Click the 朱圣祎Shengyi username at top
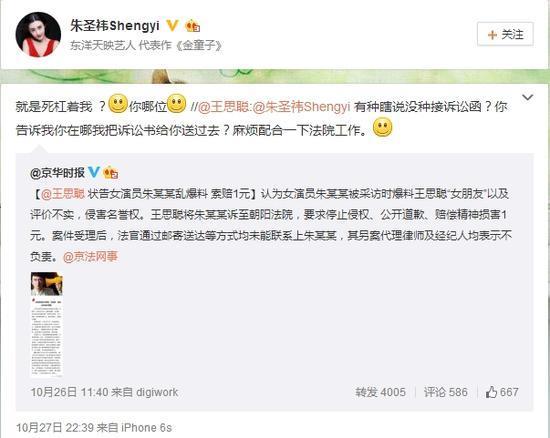The image size is (550, 438). coord(115,26)
